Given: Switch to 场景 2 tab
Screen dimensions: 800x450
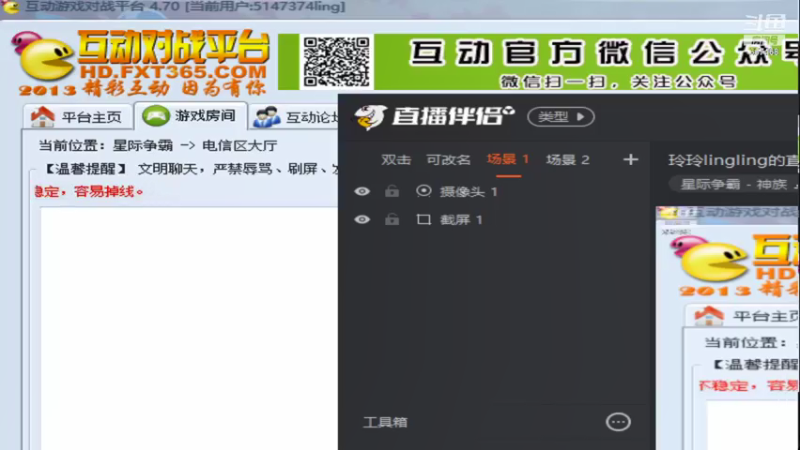Looking at the screenshot, I should point(568,160).
